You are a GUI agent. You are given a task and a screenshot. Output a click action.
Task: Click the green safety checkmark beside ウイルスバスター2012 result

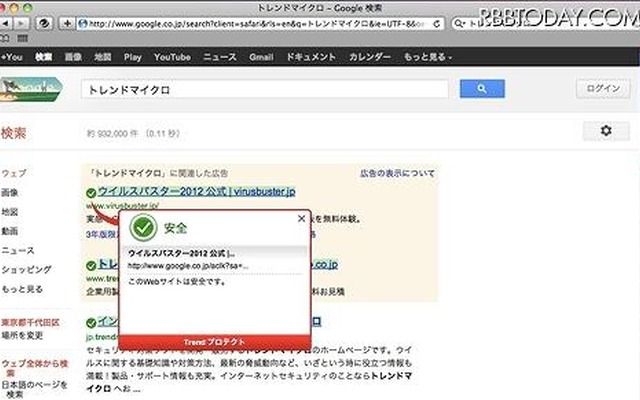(x=91, y=193)
